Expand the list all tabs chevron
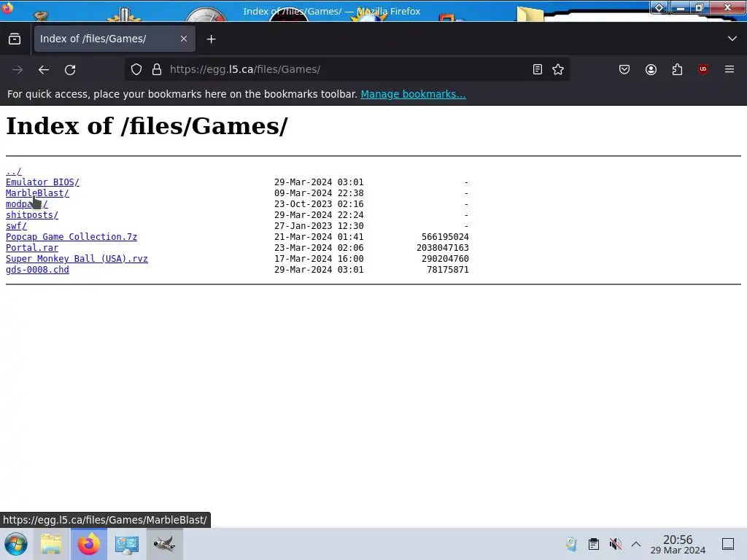 coord(732,39)
